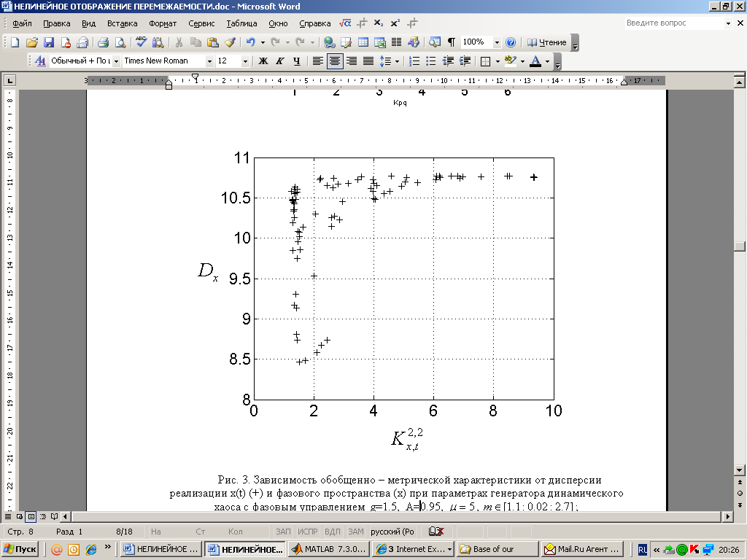The height and width of the screenshot is (560, 747).
Task: Open Microsoft Word Help question icon
Action: tap(510, 42)
